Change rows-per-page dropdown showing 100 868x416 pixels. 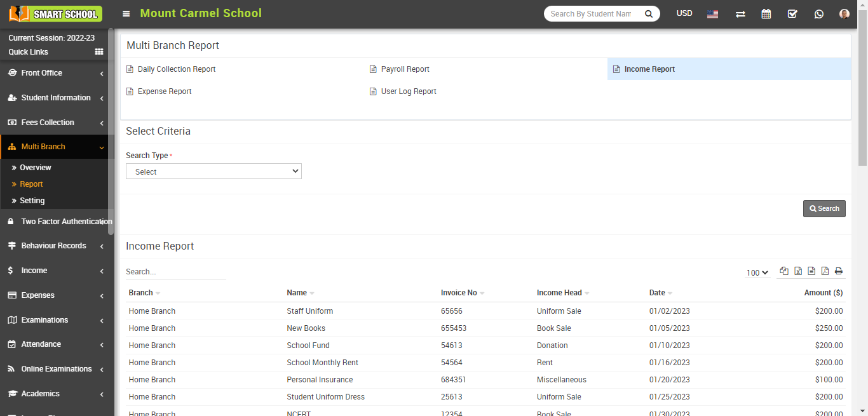(757, 272)
